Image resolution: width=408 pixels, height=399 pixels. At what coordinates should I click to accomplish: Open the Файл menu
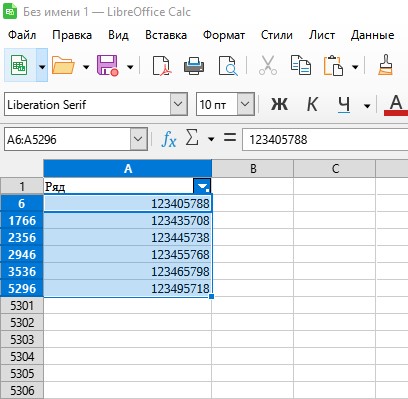pyautogui.click(x=22, y=35)
